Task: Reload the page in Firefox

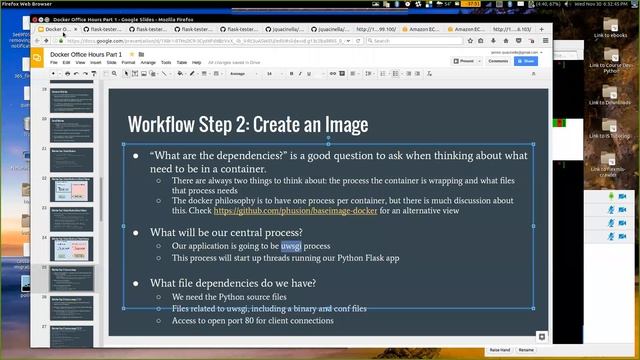Action: pyautogui.click(x=358, y=41)
